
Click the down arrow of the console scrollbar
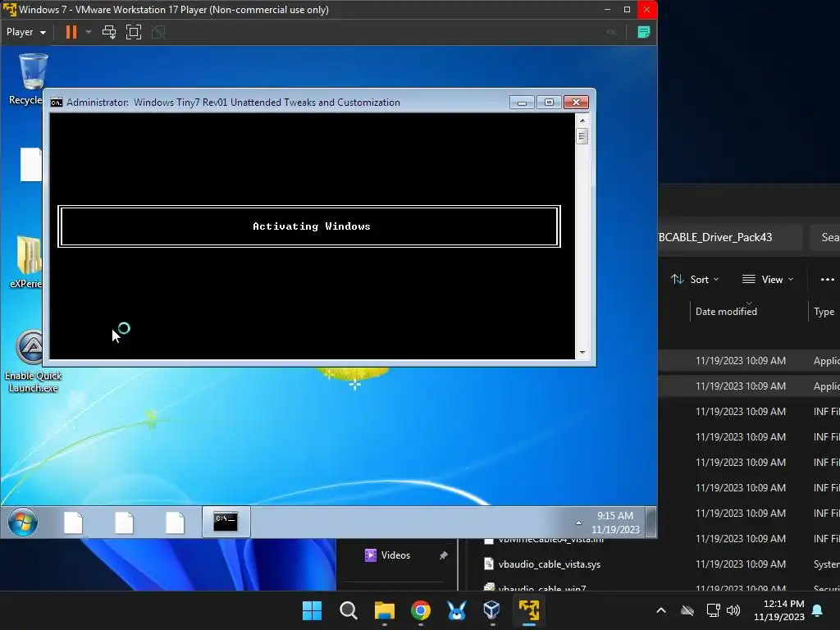pos(582,353)
